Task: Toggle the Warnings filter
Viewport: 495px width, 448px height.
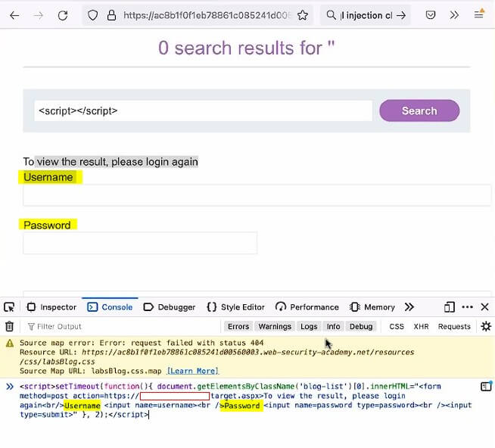Action: click(x=275, y=326)
